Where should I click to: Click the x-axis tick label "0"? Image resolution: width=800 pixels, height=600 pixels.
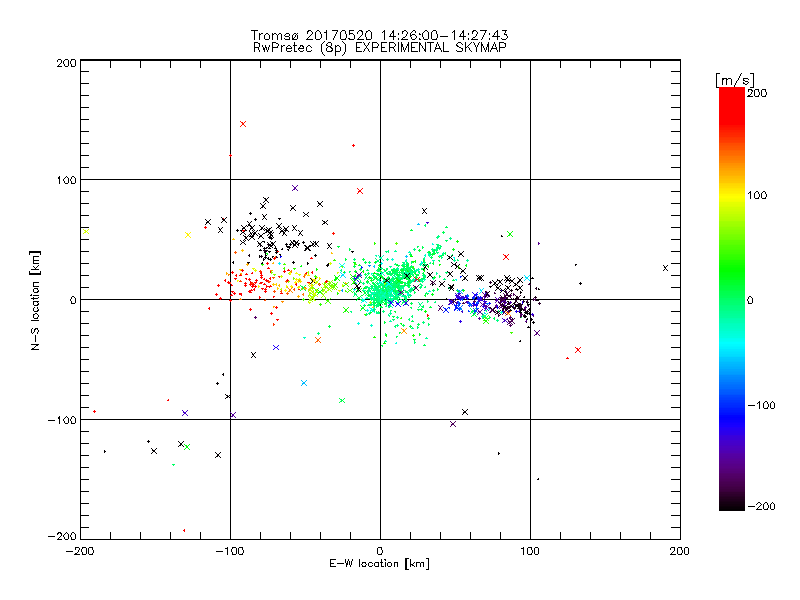380,551
